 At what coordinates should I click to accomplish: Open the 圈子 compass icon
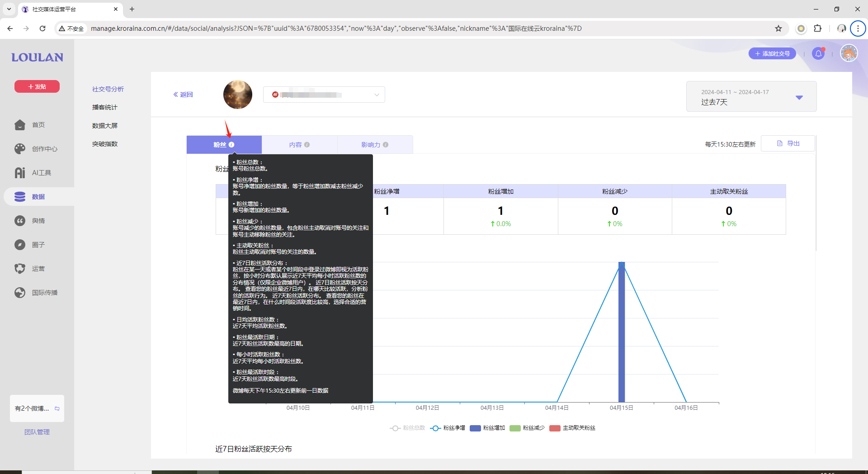point(20,245)
